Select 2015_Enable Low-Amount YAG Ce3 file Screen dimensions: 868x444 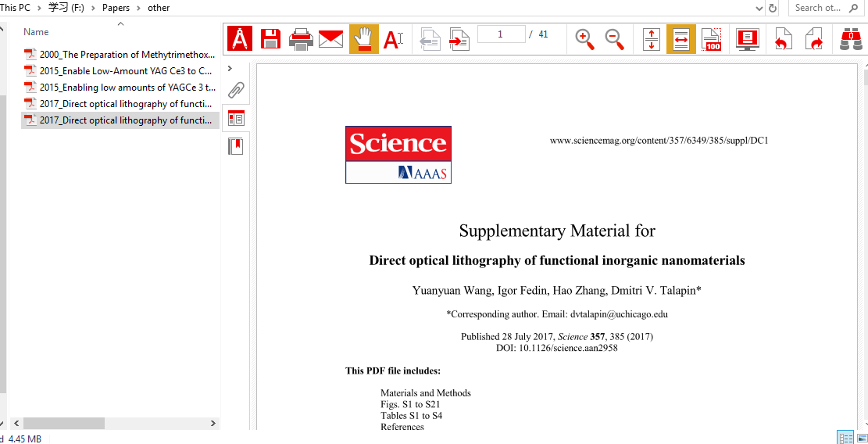point(119,71)
